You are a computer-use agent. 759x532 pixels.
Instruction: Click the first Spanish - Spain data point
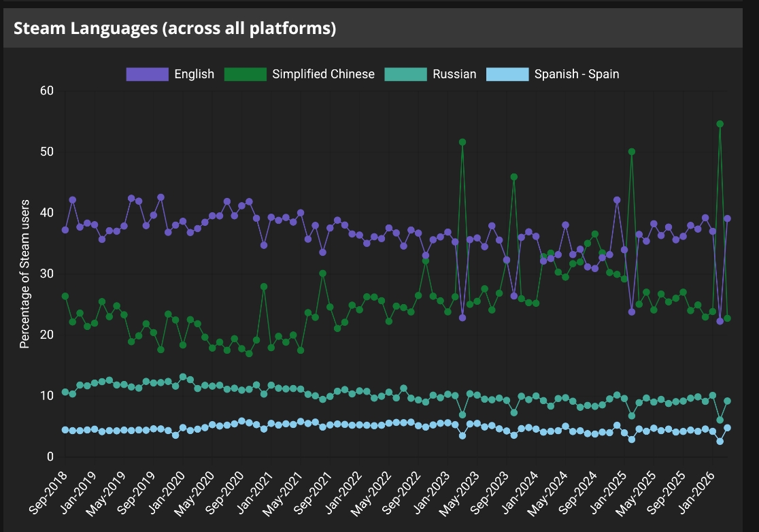[65, 430]
